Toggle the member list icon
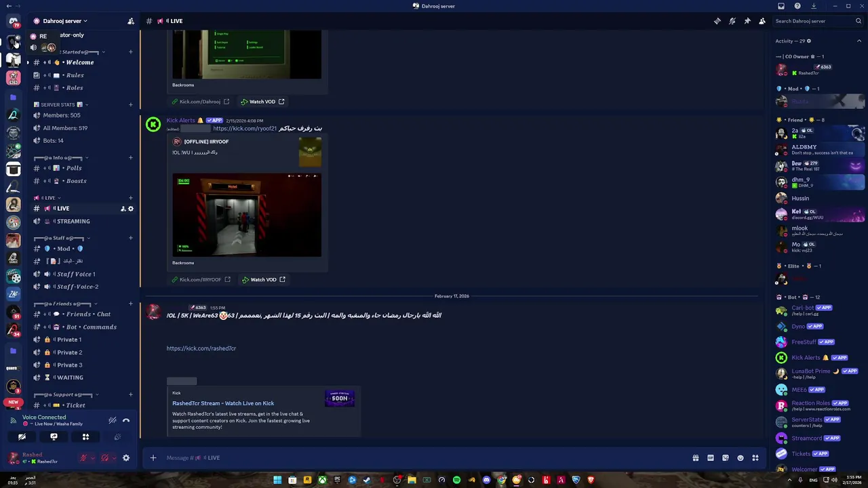This screenshot has height=488, width=868. click(x=762, y=21)
